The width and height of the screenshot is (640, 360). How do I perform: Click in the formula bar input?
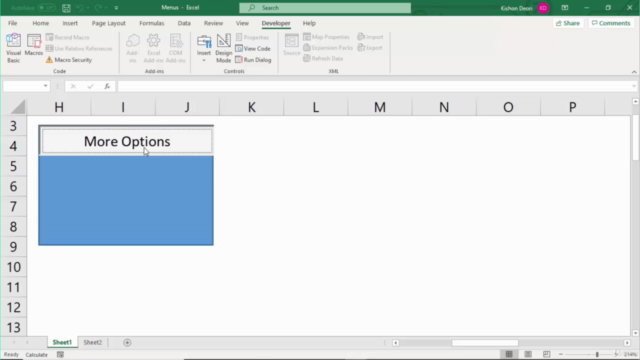(x=373, y=86)
